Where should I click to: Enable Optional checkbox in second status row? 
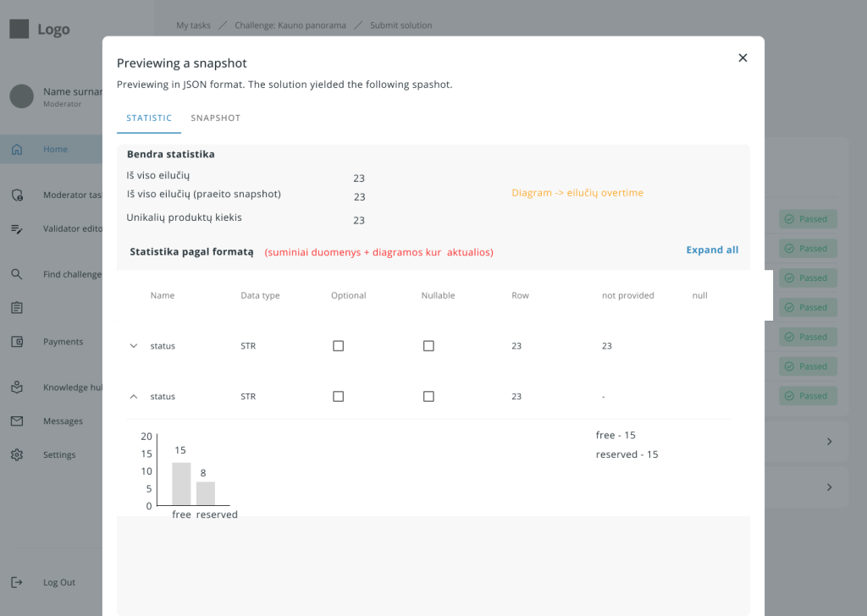coord(339,397)
